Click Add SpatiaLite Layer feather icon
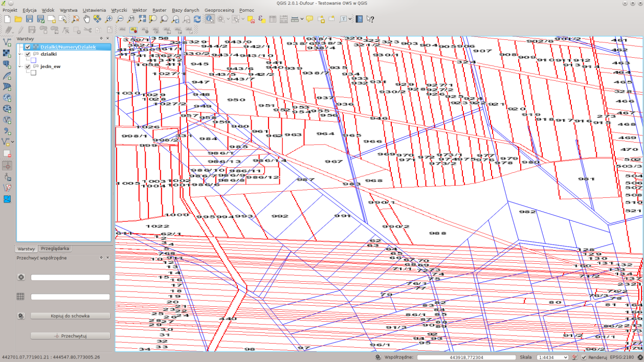The image size is (644, 362). pos(7,76)
